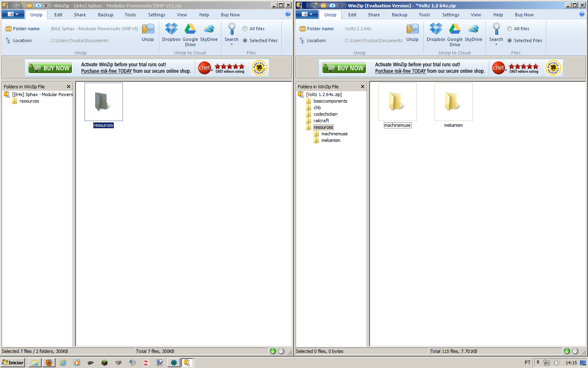Image resolution: width=588 pixels, height=368 pixels.
Task: Select [Voltz 1.2 64x.zip] root tree node
Action: (324, 94)
